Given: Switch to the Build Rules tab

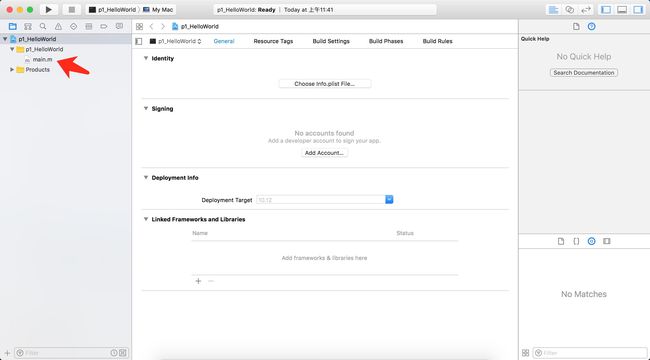Looking at the screenshot, I should [437, 41].
